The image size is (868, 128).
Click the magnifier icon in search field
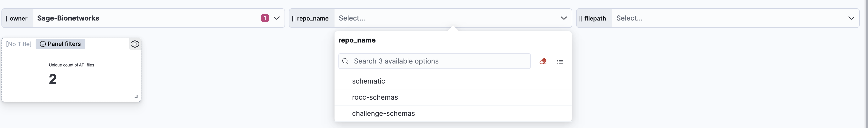point(345,61)
